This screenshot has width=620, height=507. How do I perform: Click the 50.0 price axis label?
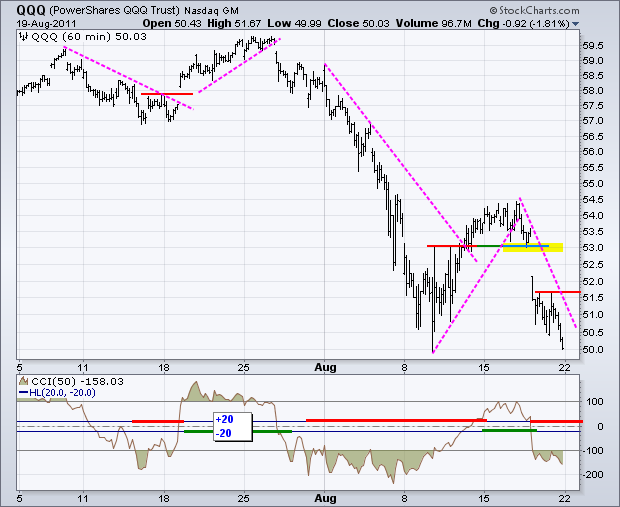593,350
